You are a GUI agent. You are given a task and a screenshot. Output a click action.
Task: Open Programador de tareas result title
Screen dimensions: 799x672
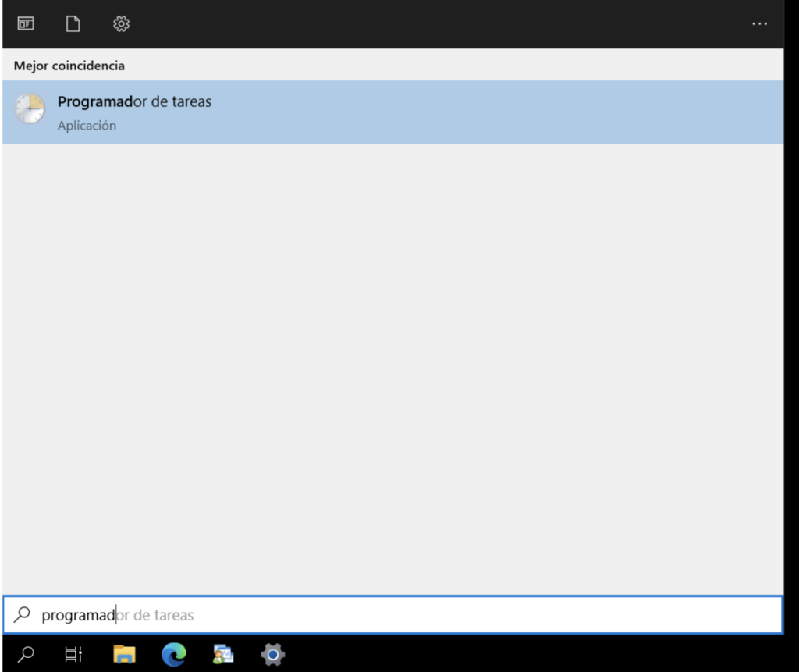click(134, 101)
